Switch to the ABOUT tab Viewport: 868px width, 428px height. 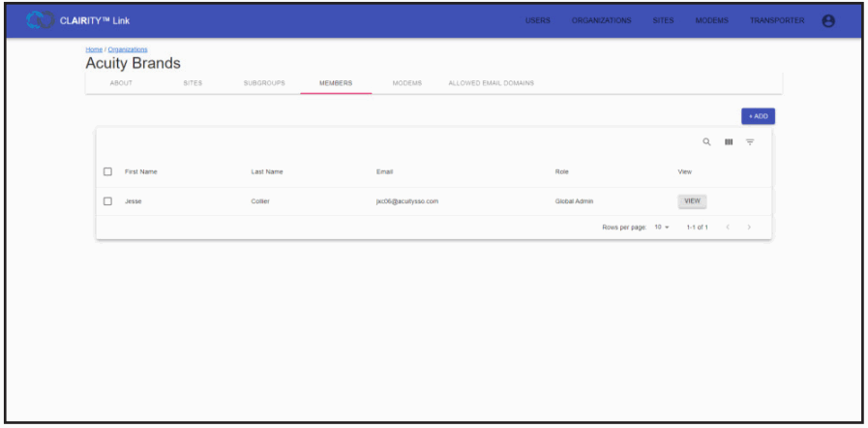121,83
